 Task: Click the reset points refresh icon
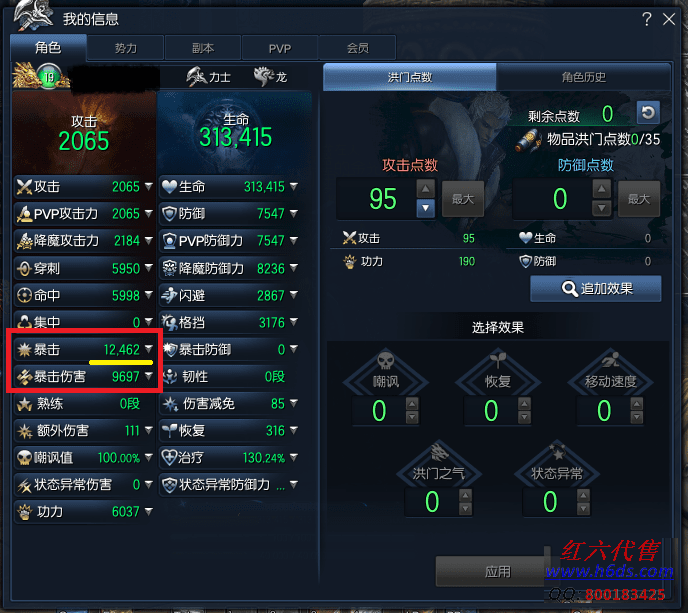(x=648, y=113)
